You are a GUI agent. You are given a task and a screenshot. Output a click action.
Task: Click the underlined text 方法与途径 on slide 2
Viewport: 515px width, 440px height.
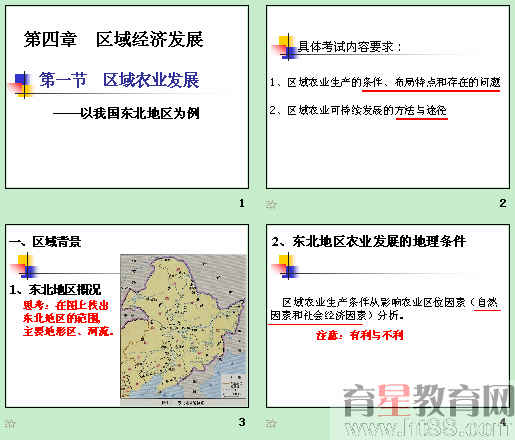[421, 110]
